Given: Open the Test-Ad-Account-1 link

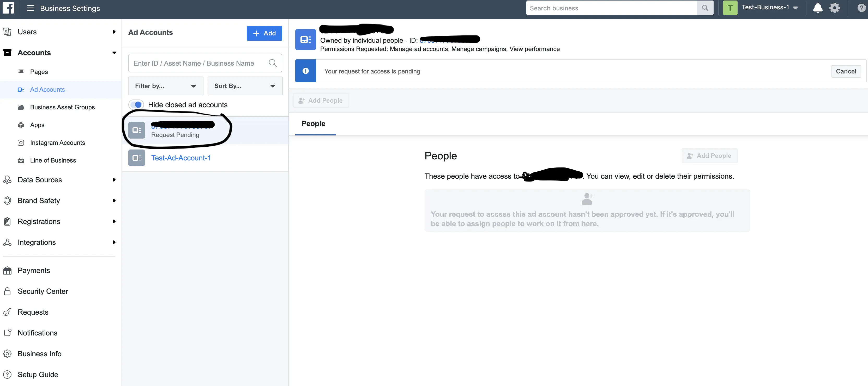Looking at the screenshot, I should [x=181, y=158].
